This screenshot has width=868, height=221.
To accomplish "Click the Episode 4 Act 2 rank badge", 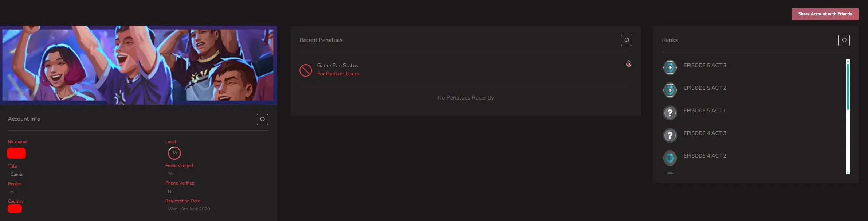I will coord(670,158).
